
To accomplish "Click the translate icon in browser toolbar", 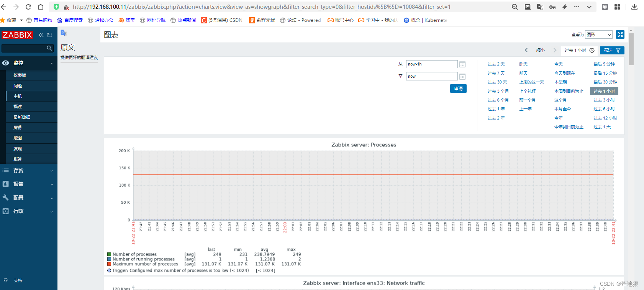I will pyautogui.click(x=540, y=7).
